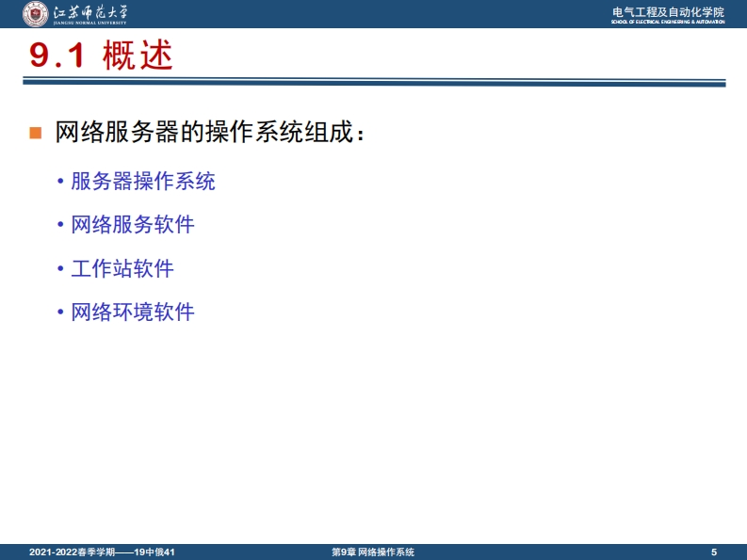Click the blue divider line under the title
This screenshot has height=560, width=747.
click(x=373, y=83)
